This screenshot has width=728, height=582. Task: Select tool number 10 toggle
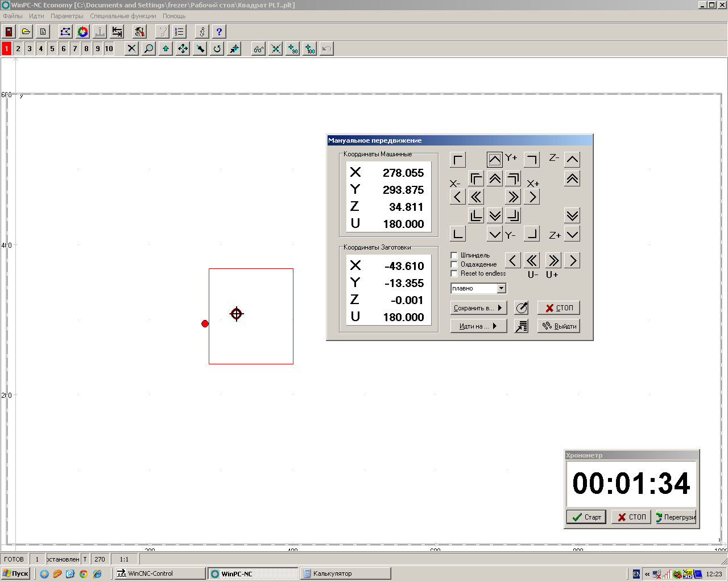(x=109, y=49)
